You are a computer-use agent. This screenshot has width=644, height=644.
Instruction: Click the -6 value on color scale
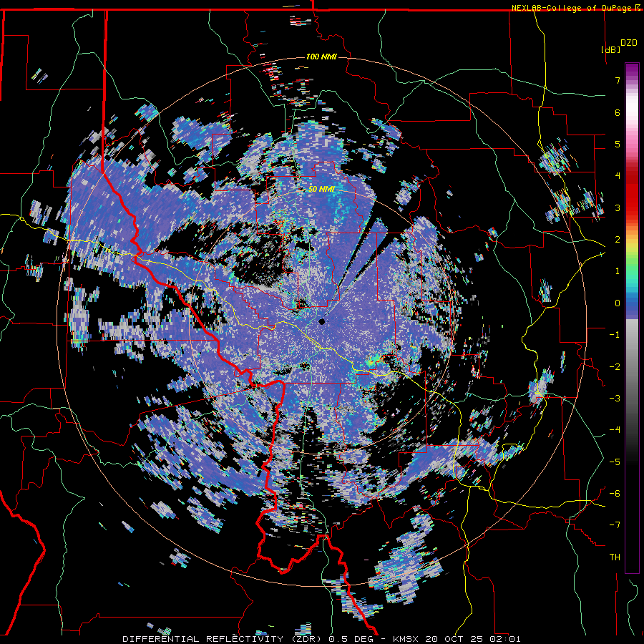(615, 494)
